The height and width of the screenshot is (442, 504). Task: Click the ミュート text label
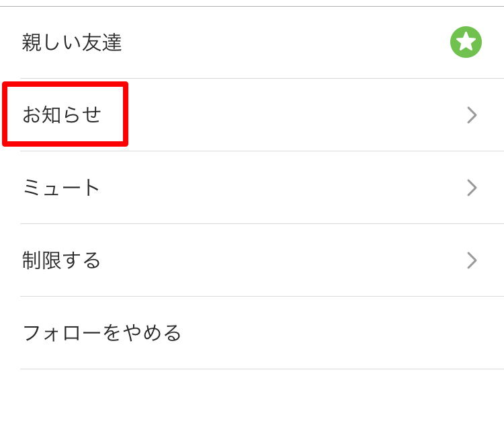61,188
